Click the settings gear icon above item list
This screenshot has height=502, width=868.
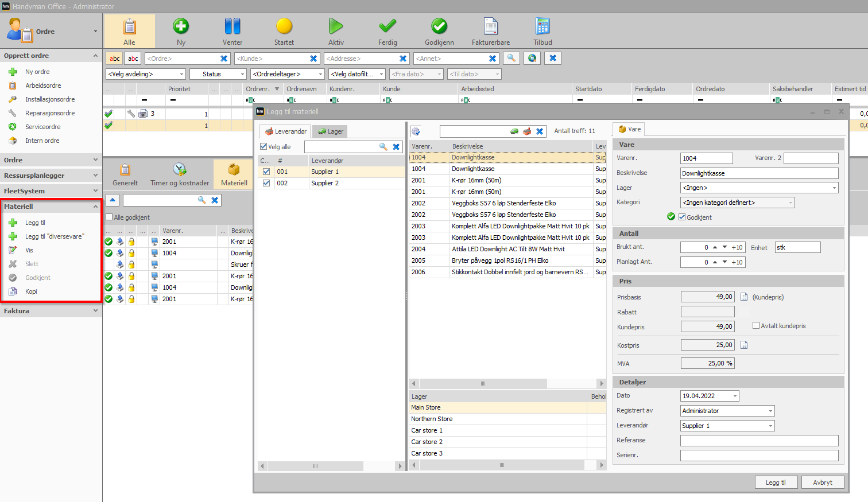(416, 131)
